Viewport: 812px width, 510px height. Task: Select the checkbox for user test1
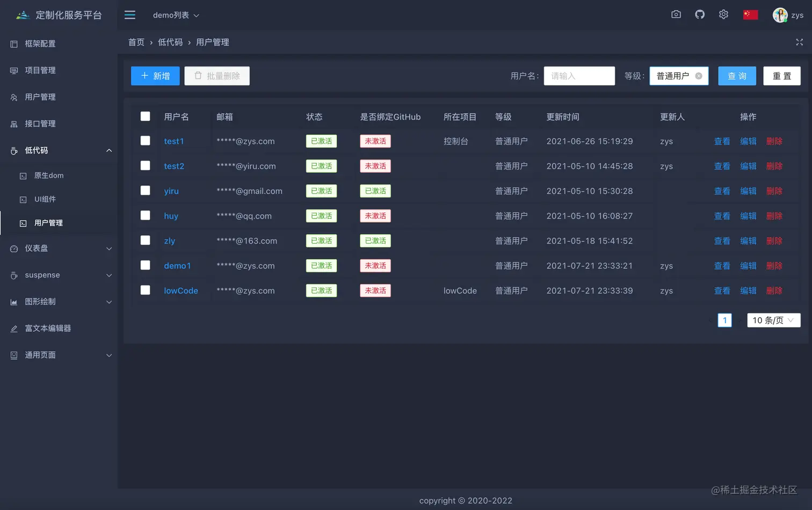tap(145, 141)
